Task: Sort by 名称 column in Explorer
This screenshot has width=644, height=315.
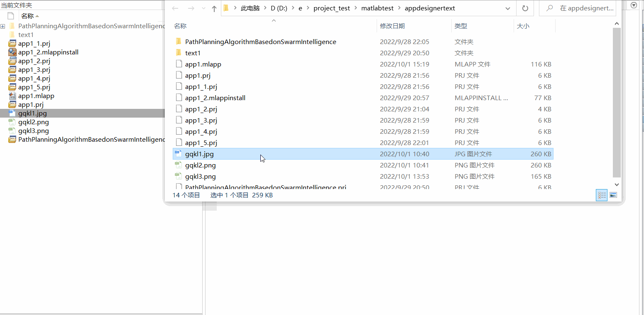Action: [180, 26]
